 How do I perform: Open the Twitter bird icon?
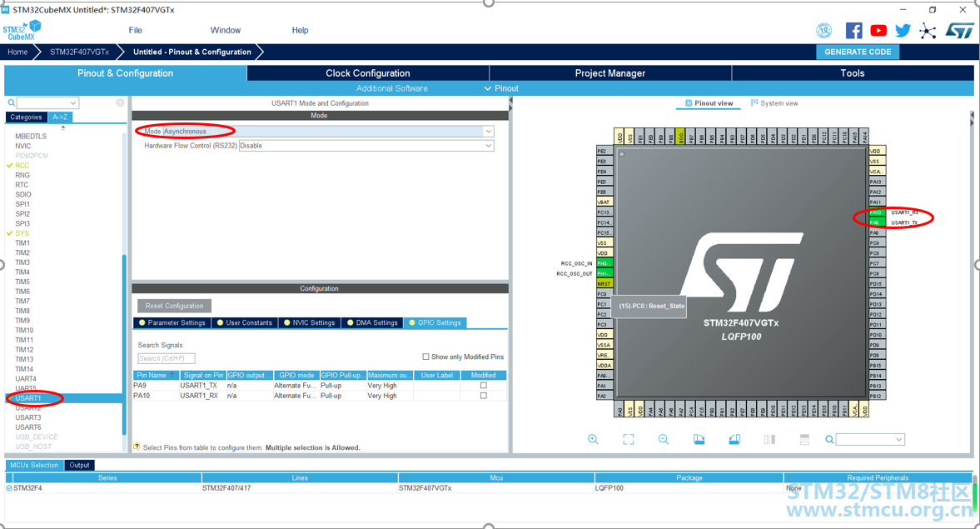903,30
